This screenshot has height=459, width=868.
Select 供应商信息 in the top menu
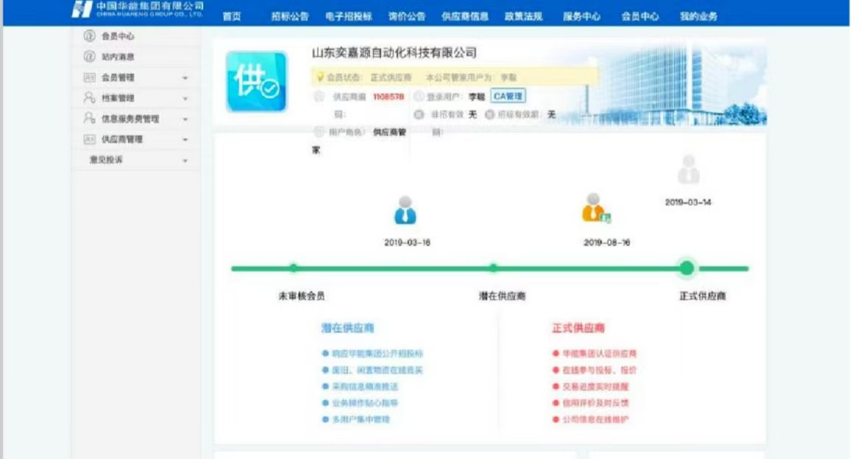click(465, 16)
